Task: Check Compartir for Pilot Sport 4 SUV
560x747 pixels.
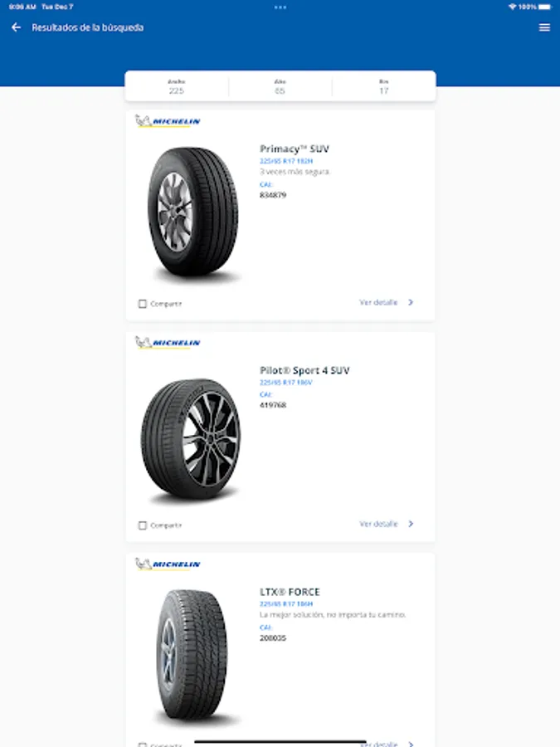Action: [143, 525]
